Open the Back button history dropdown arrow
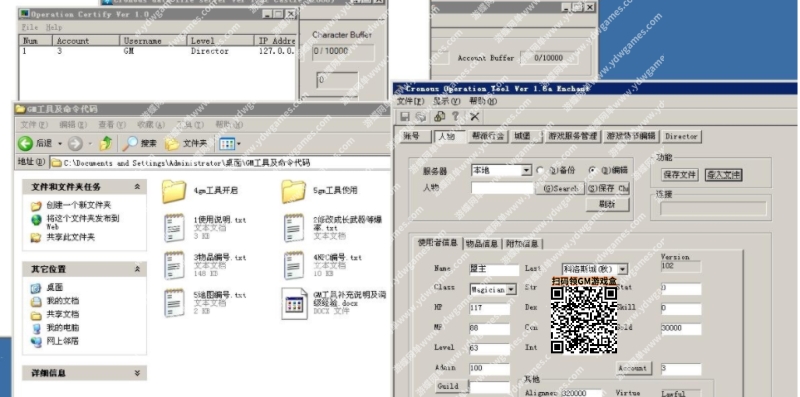 coord(59,144)
